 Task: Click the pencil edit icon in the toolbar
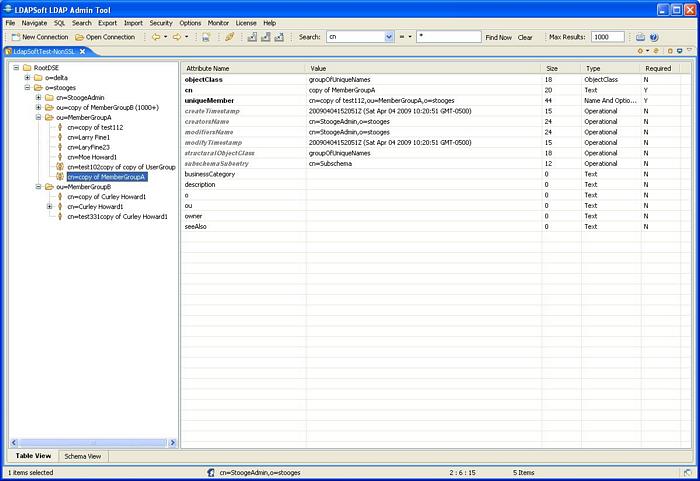229,37
